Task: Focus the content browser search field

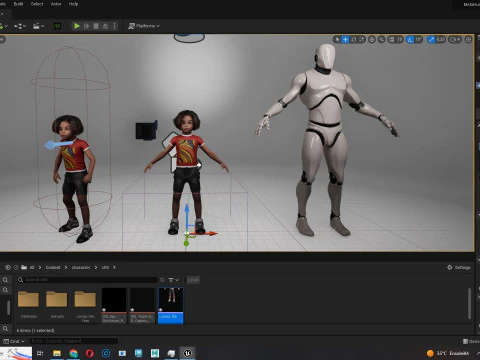Action: click(87, 280)
